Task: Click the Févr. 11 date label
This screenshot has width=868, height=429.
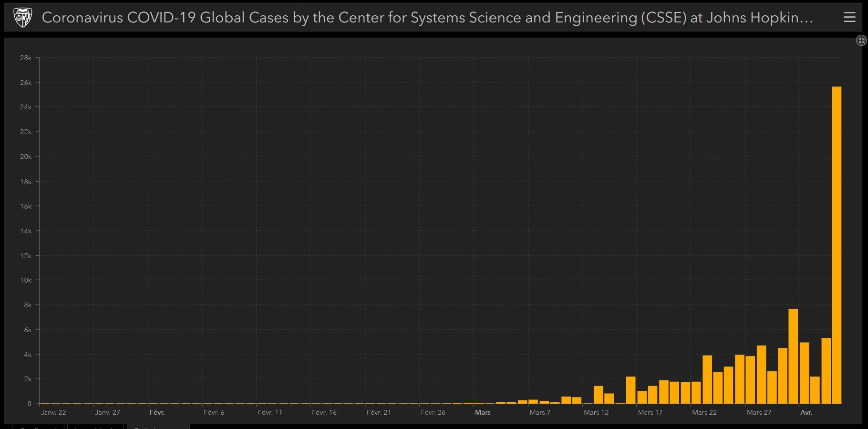Action: [270, 412]
